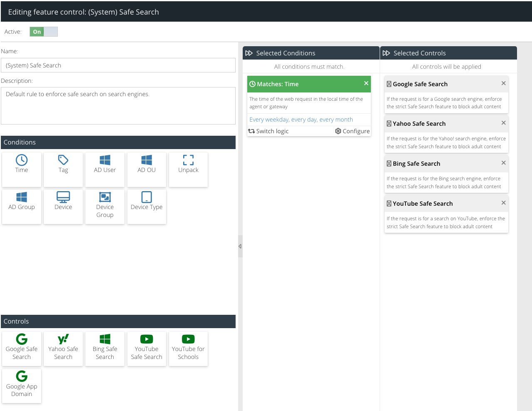532x411 pixels.
Task: Click the Conditions section header
Action: coord(118,142)
